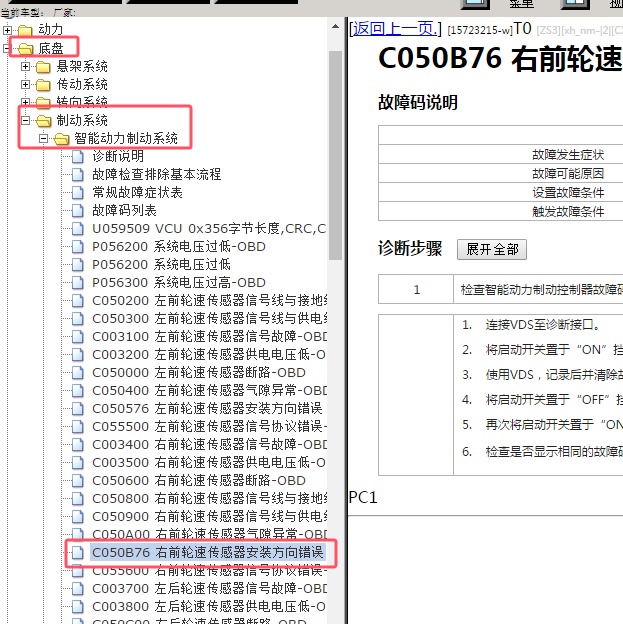Click the 制动系统 open folder icon
The width and height of the screenshot is (623, 624).
[43, 120]
